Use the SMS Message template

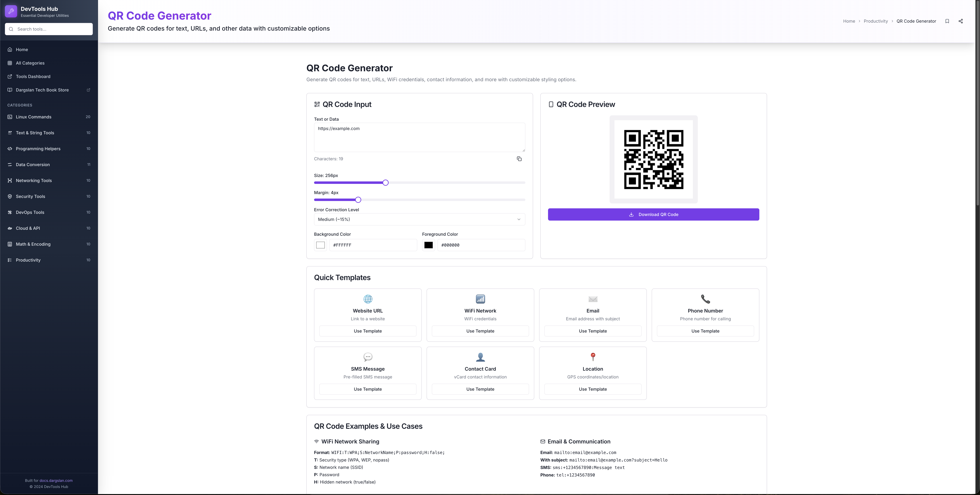point(367,389)
